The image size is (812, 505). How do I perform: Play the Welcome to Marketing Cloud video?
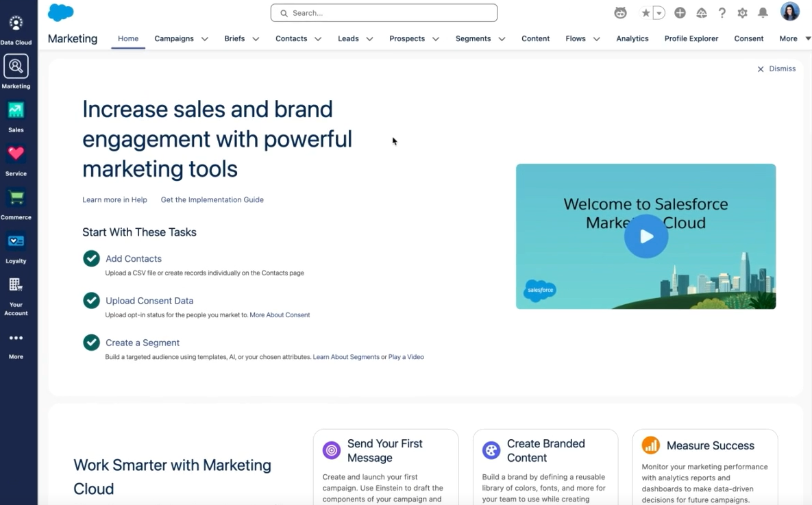[x=645, y=236]
